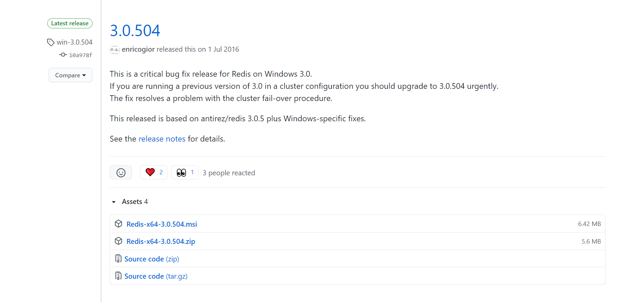Open the win-3.0.504 tag link
Screen dimensions: 644x302
click(74, 42)
